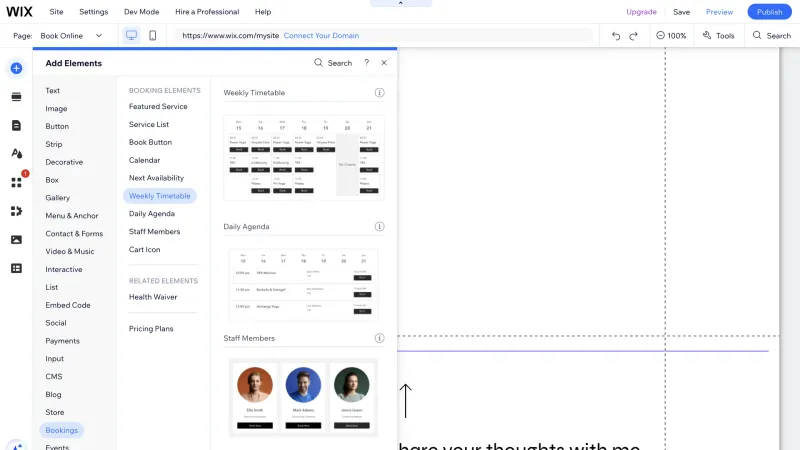
Task: Select Video & Music category
Action: pos(70,251)
